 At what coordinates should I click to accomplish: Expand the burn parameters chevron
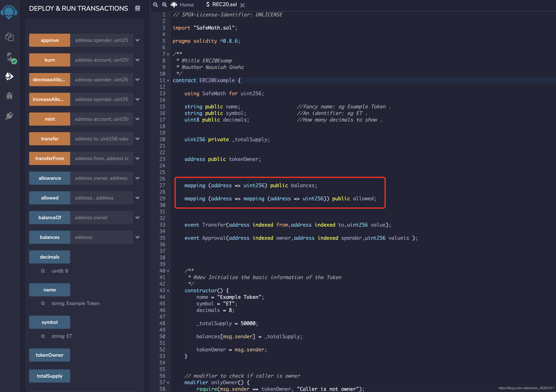pos(137,60)
